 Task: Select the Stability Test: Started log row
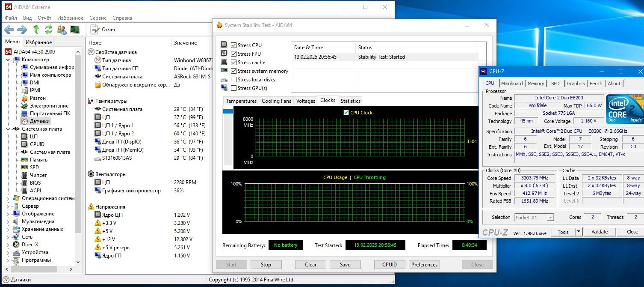click(x=384, y=57)
